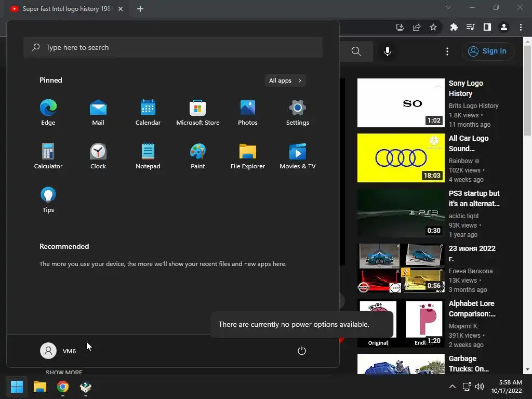Image resolution: width=532 pixels, height=399 pixels.
Task: Launch the Paint app
Action: (198, 156)
